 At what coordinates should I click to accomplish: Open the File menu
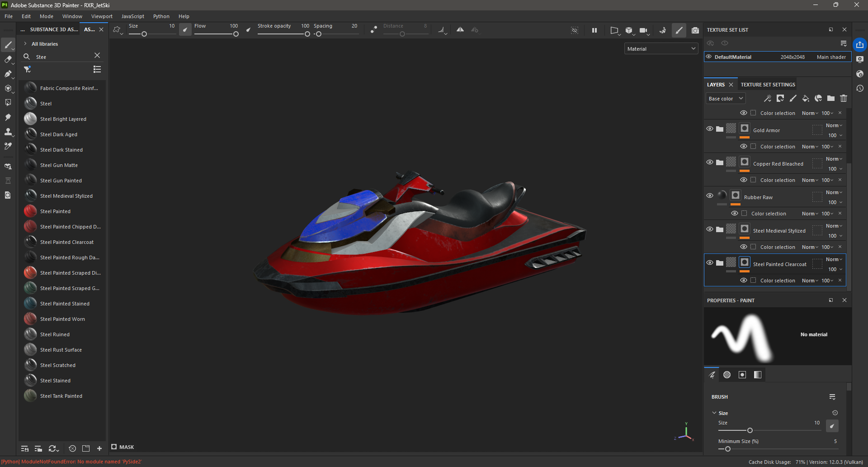[x=9, y=16]
